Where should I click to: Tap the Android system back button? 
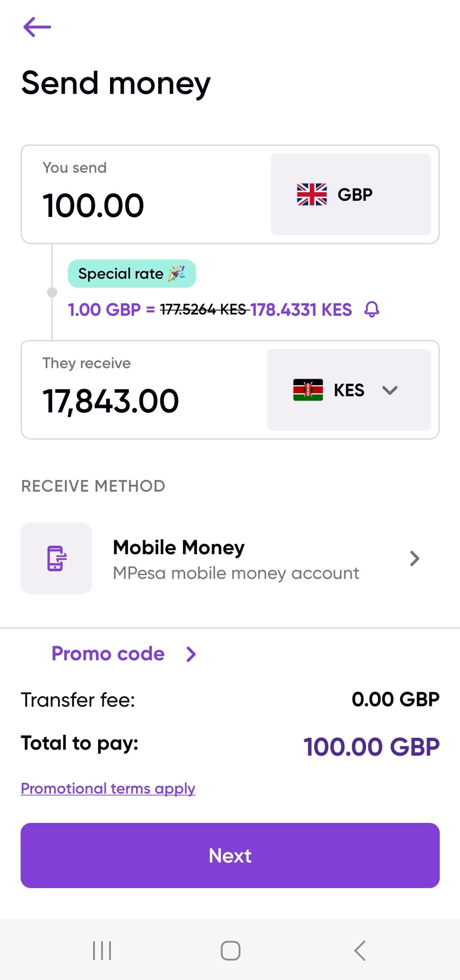(360, 950)
